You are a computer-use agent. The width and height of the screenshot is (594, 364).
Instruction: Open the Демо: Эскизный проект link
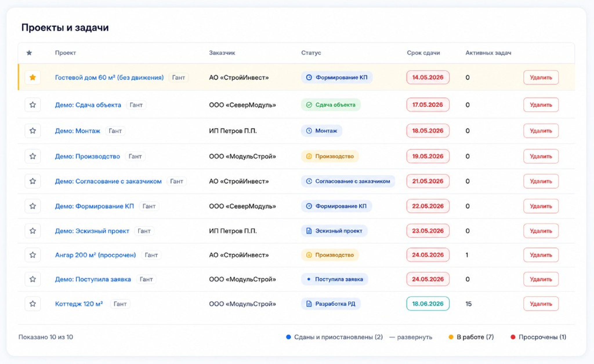tap(92, 231)
